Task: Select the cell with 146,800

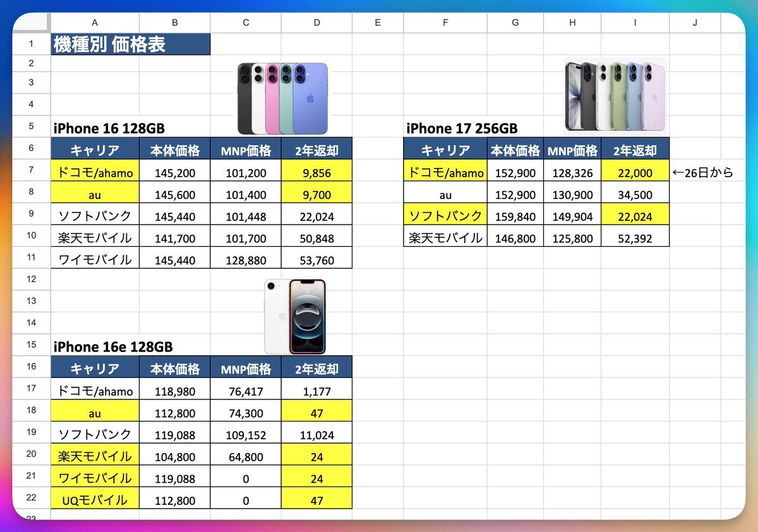Action: [x=515, y=236]
